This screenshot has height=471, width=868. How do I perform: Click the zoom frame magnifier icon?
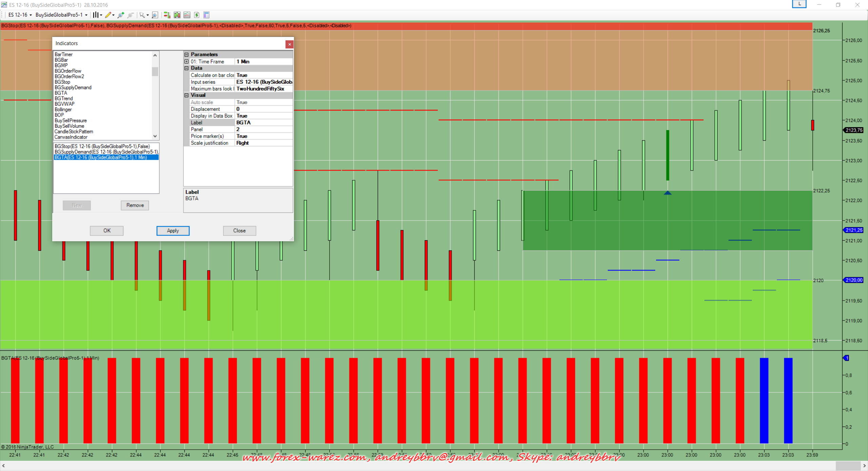[x=155, y=15]
